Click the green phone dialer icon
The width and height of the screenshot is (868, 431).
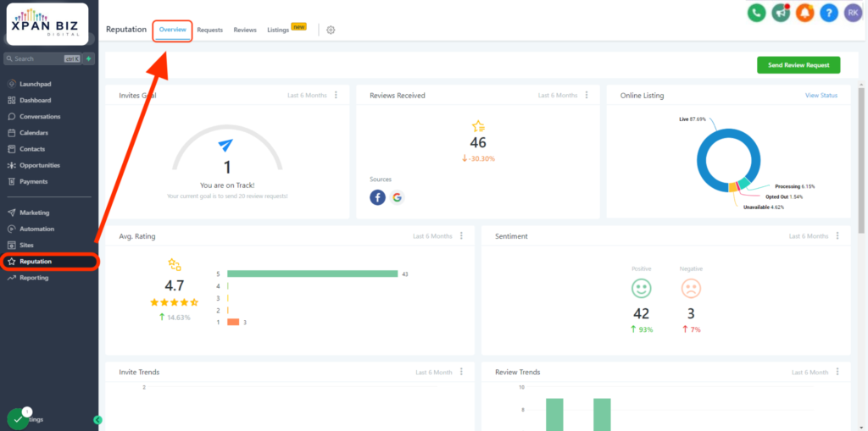(756, 13)
